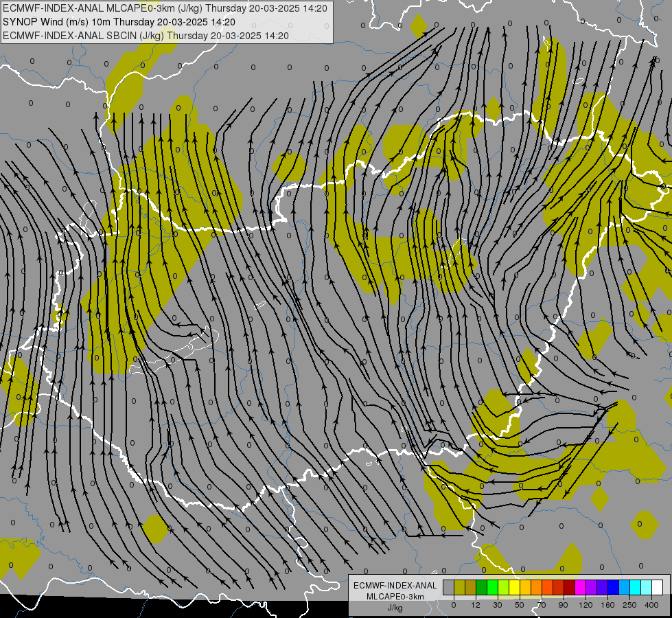Click the magenta legend swatch
672x618 pixels.
[580, 587]
